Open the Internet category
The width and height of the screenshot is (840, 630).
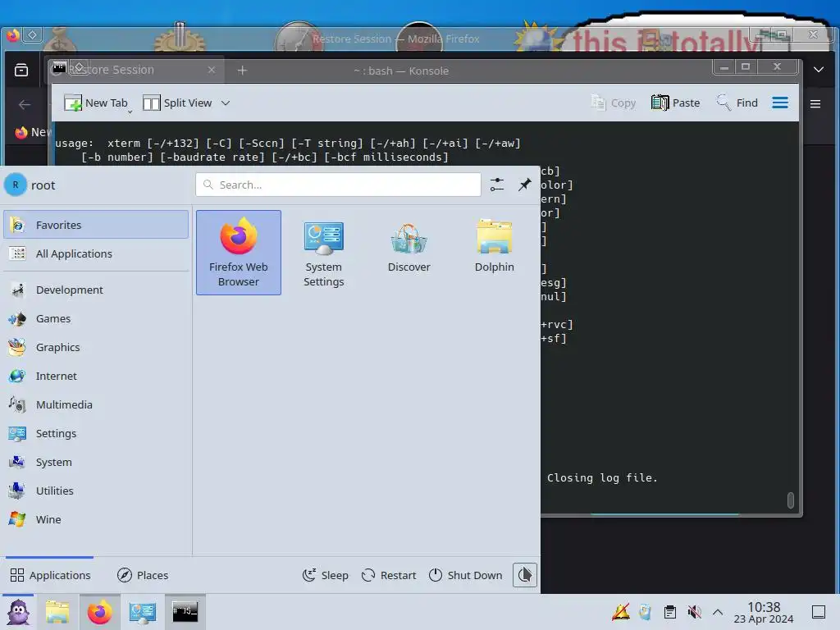pos(96,376)
